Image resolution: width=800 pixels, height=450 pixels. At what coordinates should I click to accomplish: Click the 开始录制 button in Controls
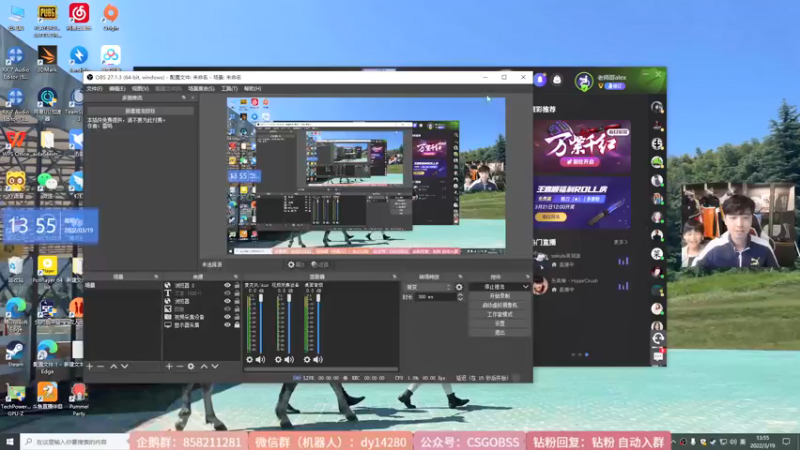click(x=499, y=296)
